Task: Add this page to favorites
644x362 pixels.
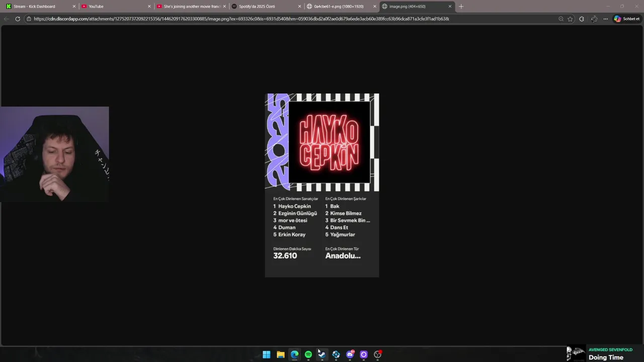Action: coord(570,19)
